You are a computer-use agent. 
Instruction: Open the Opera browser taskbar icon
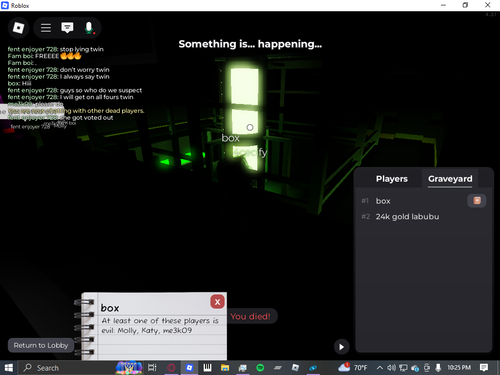171,368
